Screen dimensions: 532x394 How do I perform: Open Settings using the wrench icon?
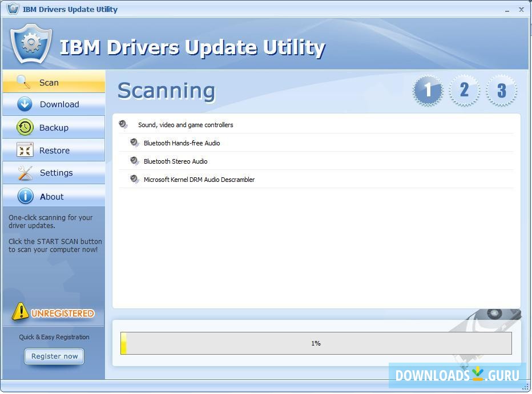[x=25, y=172]
